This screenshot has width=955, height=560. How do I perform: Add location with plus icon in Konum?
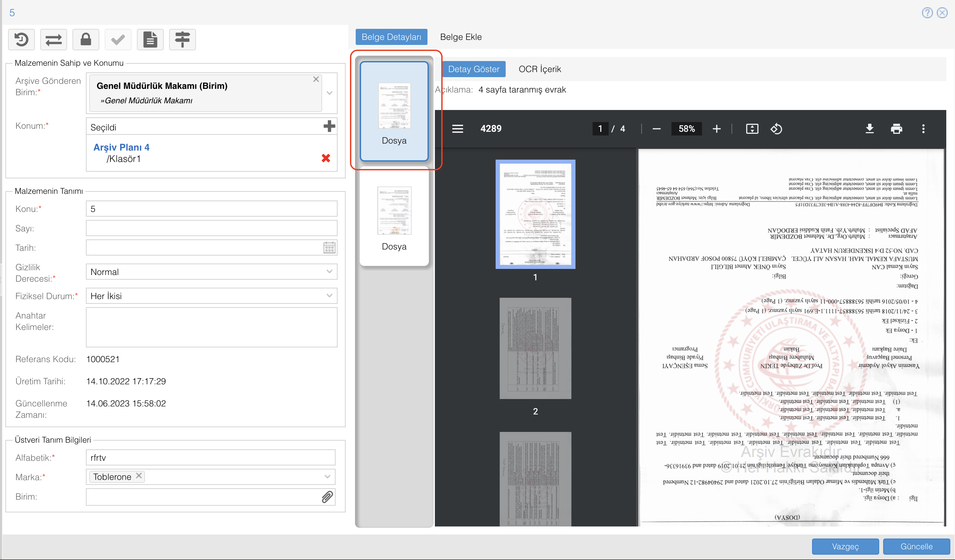point(329,126)
